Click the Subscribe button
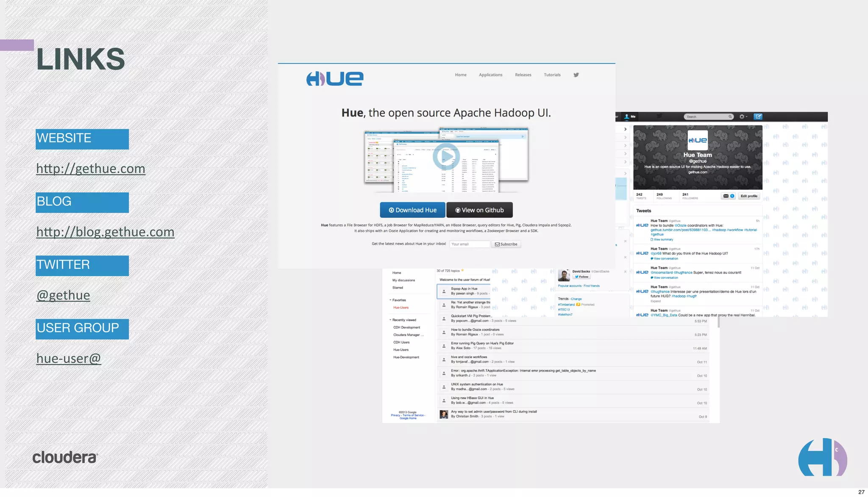Screen dimensions: 868x497 [506, 244]
